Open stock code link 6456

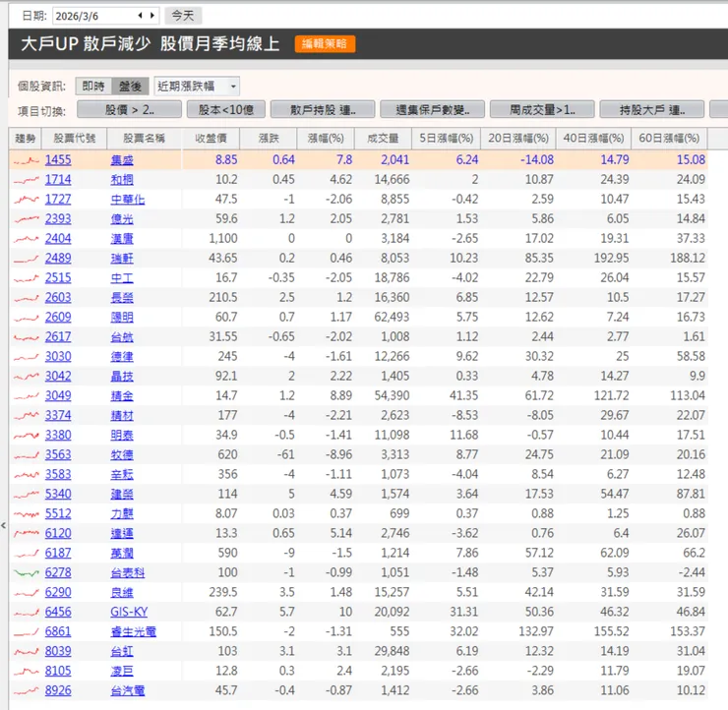pos(58,612)
